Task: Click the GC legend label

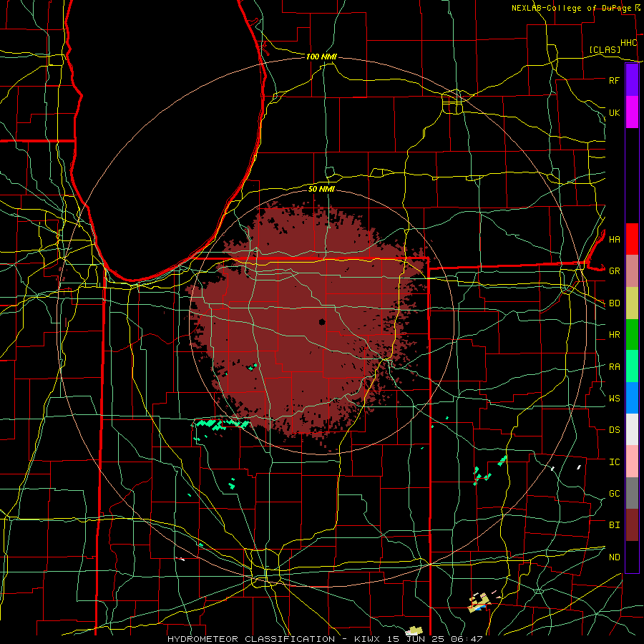Action: point(614,494)
